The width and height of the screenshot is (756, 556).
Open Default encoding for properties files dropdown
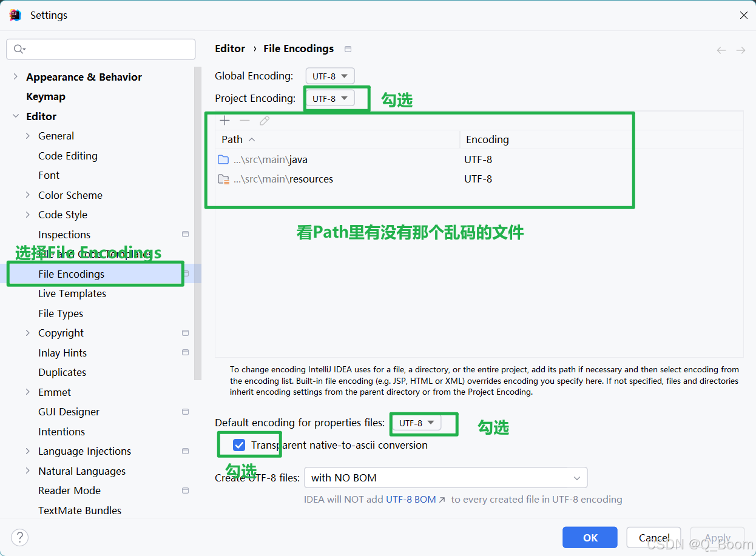point(417,423)
